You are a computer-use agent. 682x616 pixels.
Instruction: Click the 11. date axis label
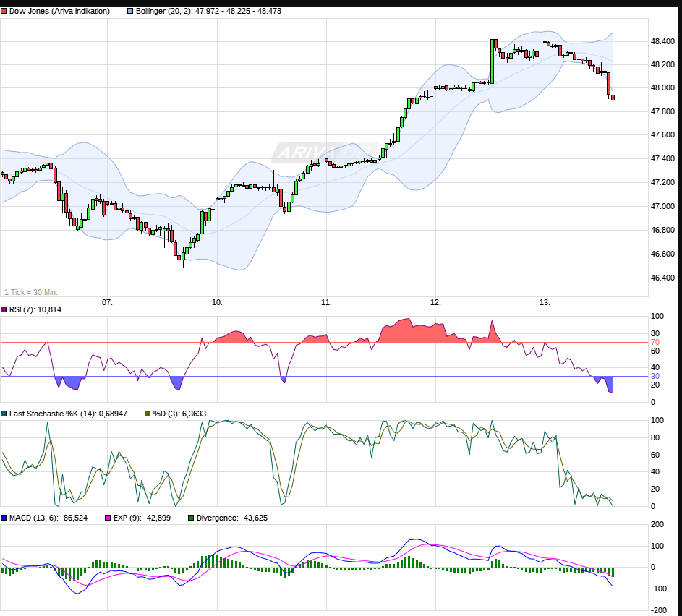point(326,302)
